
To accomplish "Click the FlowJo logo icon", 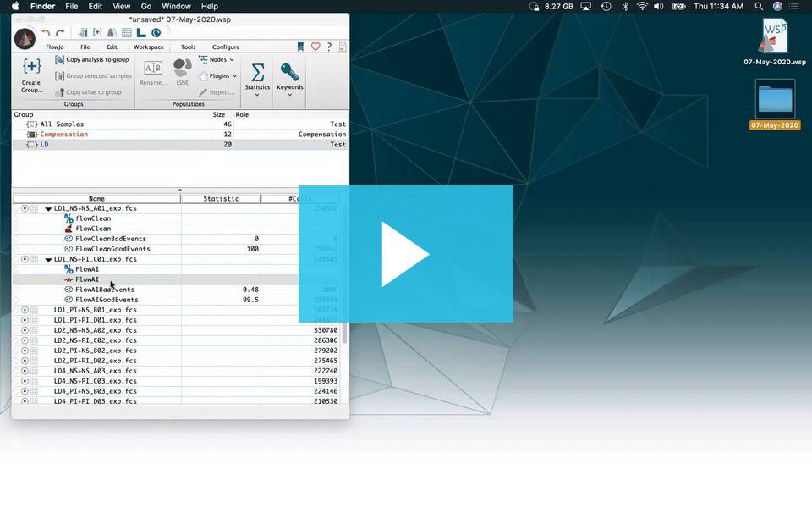I will (x=25, y=39).
